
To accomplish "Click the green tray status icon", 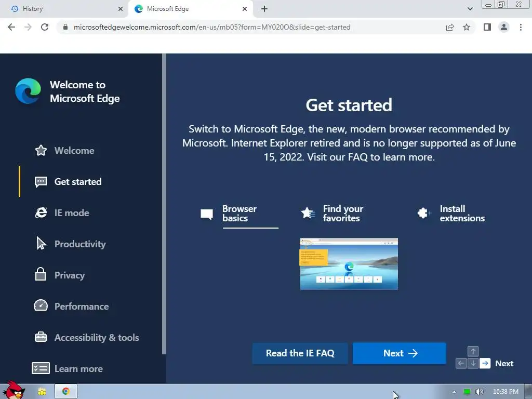I will tap(467, 392).
